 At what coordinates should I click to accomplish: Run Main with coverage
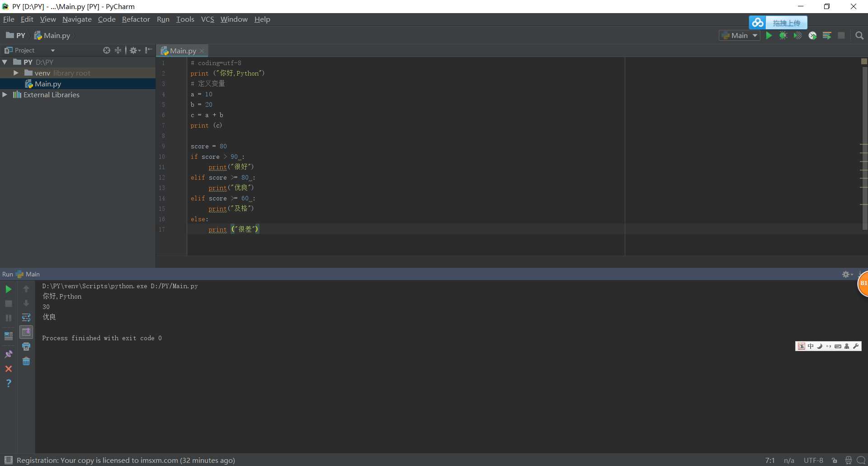(798, 36)
